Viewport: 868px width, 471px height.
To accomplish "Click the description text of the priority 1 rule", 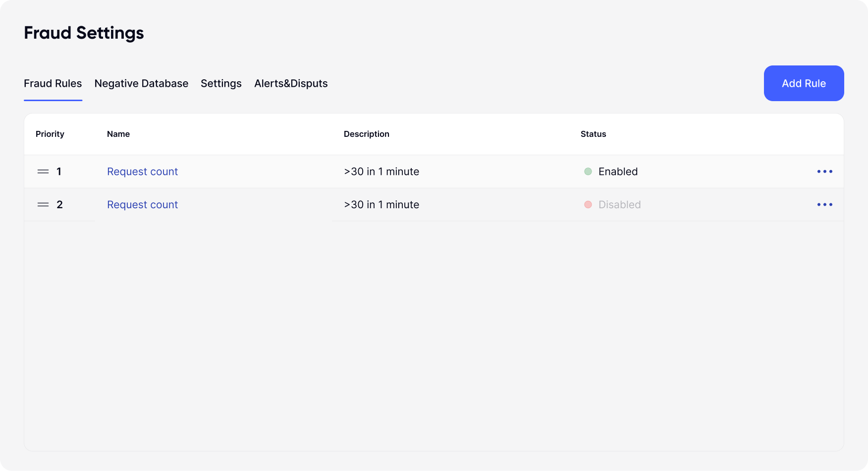I will pos(381,172).
